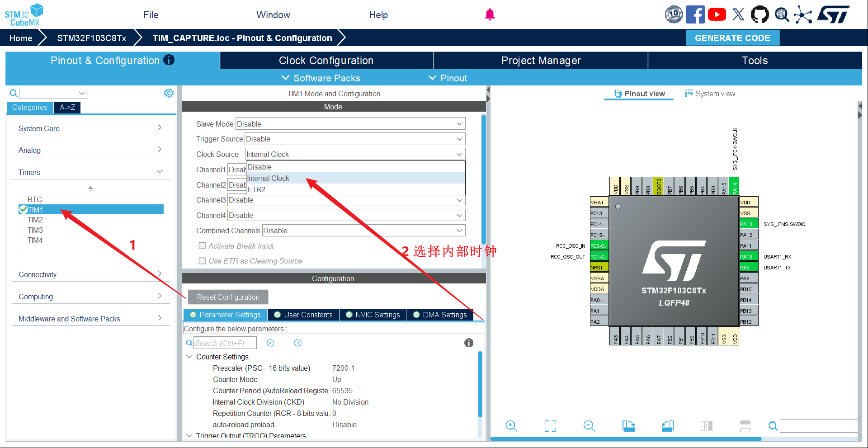The height and width of the screenshot is (448, 868).
Task: Select ETR2 in Clock Source list
Action: click(355, 189)
